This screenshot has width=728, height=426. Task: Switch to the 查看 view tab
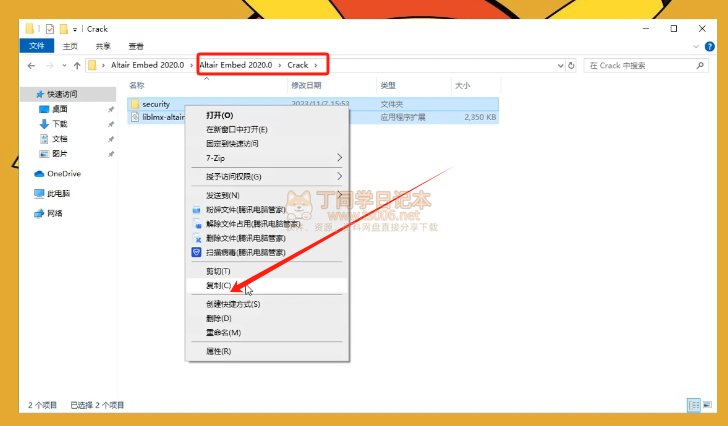click(136, 46)
